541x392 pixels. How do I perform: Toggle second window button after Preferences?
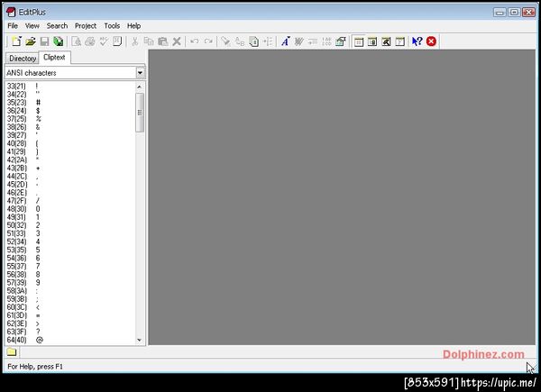point(372,41)
